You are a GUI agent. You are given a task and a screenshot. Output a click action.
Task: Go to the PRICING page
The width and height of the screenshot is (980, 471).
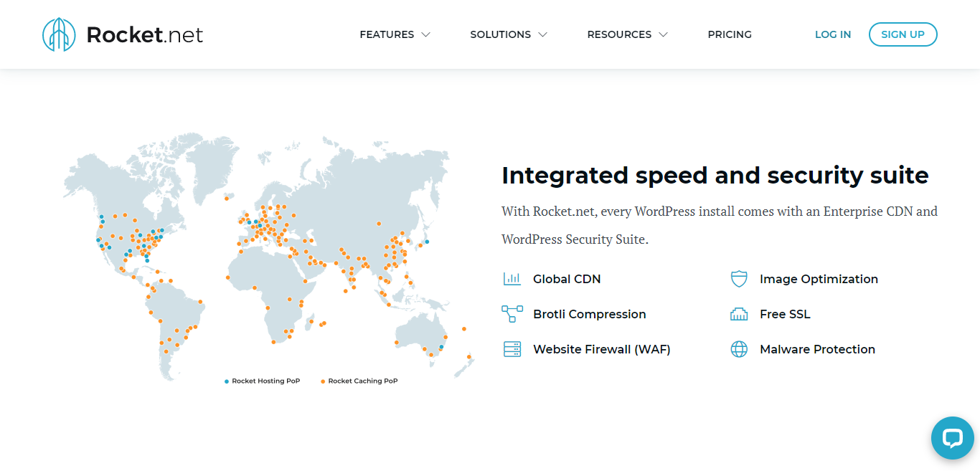pyautogui.click(x=730, y=34)
